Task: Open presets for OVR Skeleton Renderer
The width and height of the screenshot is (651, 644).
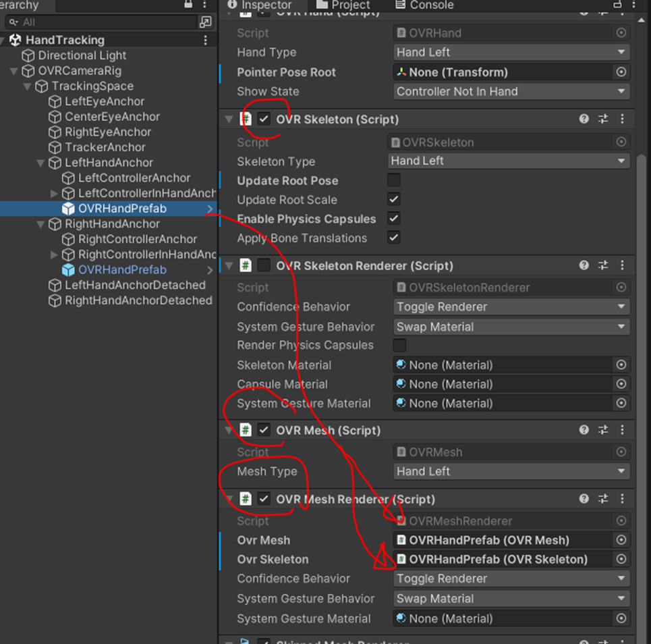Action: [603, 265]
